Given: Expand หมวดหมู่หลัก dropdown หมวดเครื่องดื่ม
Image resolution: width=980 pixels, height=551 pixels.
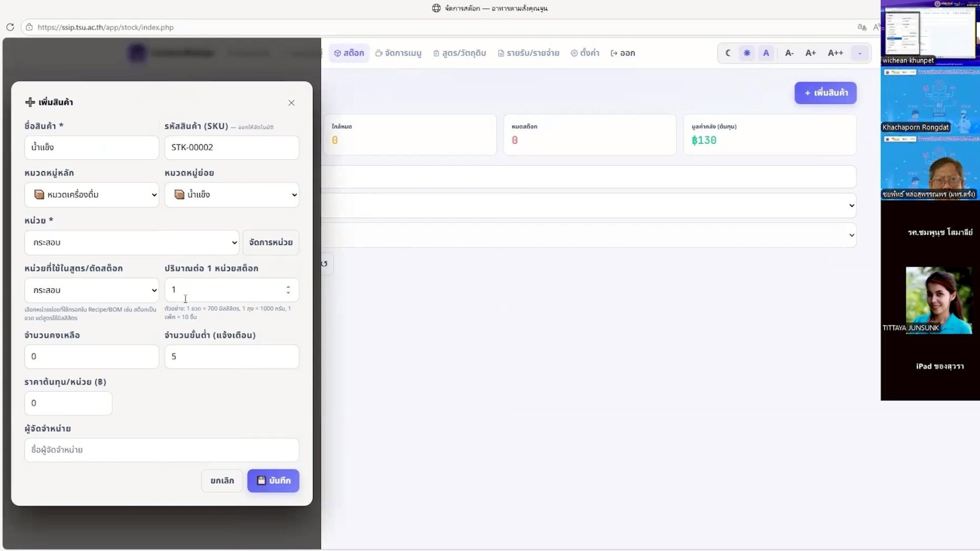Looking at the screenshot, I should (92, 195).
